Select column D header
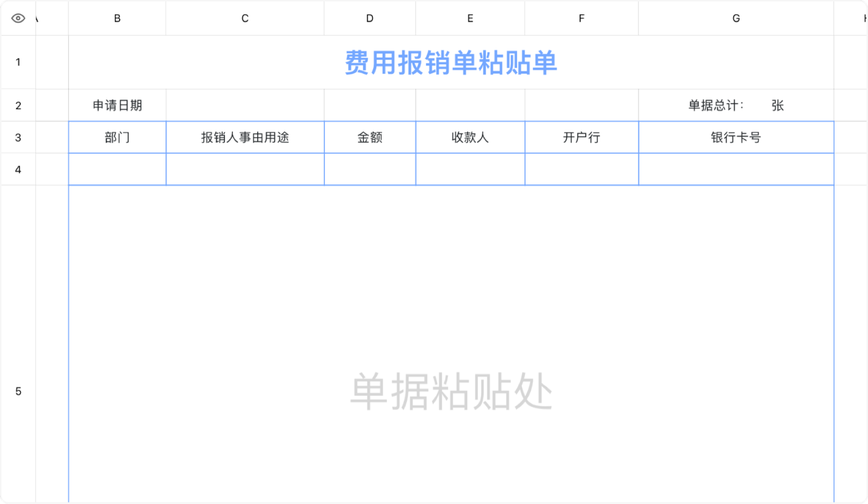The width and height of the screenshot is (868, 504). point(369,19)
